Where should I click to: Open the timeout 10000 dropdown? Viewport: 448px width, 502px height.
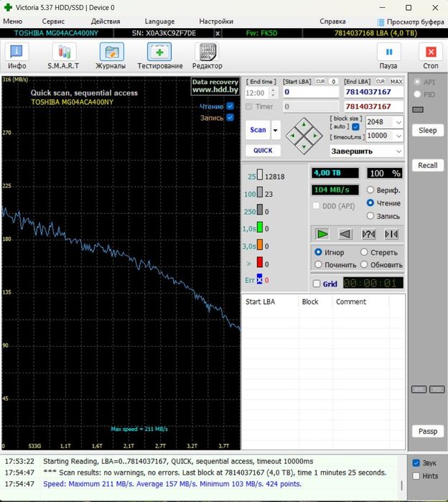coord(398,136)
